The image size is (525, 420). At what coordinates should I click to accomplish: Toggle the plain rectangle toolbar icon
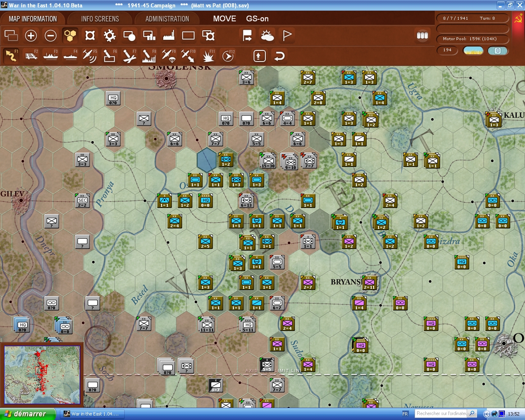[188, 36]
